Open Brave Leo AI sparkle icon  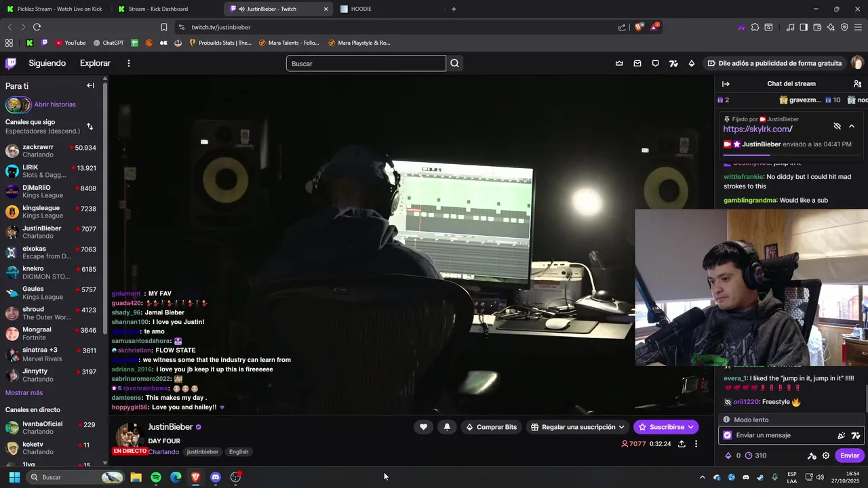(x=831, y=27)
